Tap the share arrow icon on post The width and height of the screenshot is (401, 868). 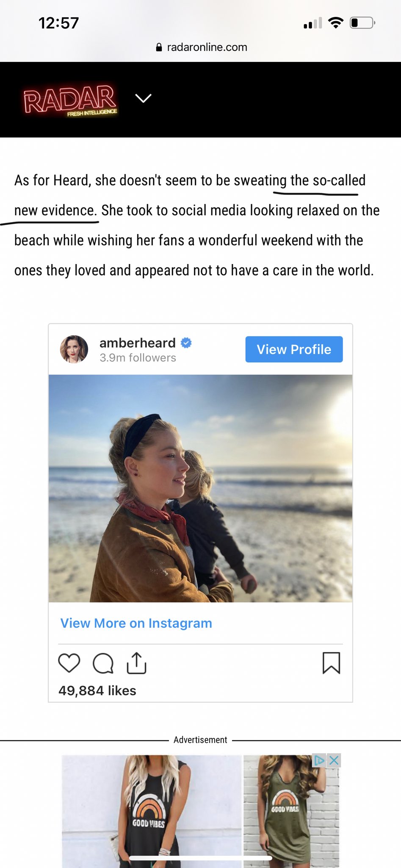click(136, 663)
